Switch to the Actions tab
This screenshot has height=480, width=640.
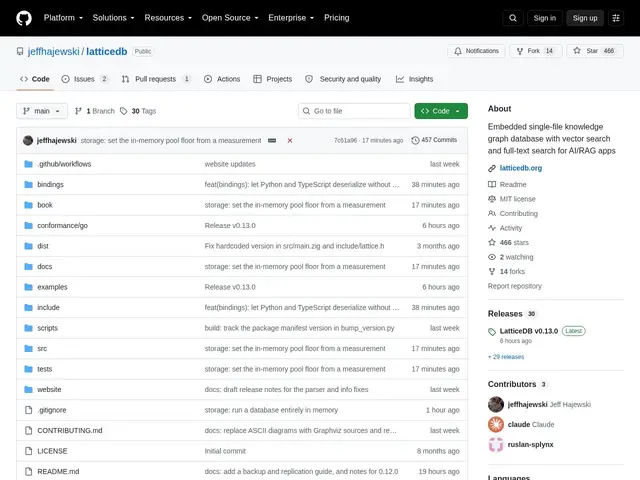pyautogui.click(x=222, y=79)
